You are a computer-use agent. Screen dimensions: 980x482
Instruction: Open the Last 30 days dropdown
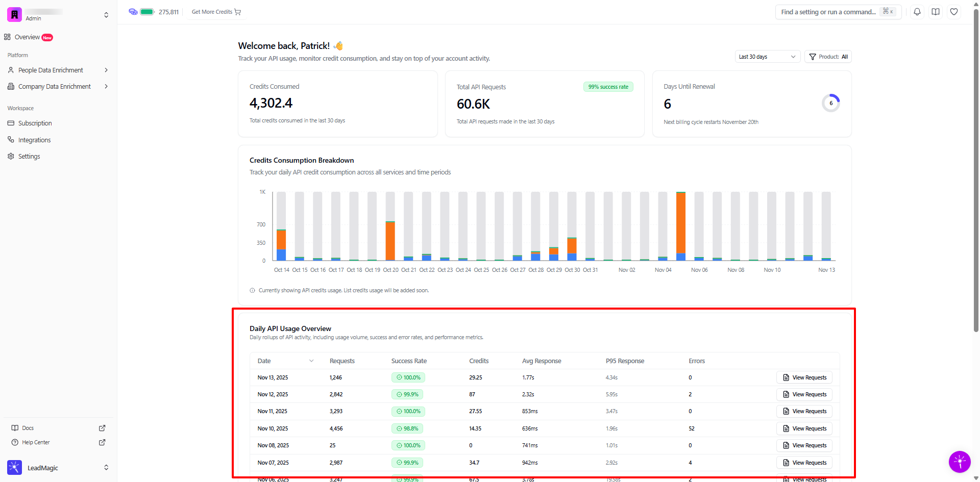(767, 57)
